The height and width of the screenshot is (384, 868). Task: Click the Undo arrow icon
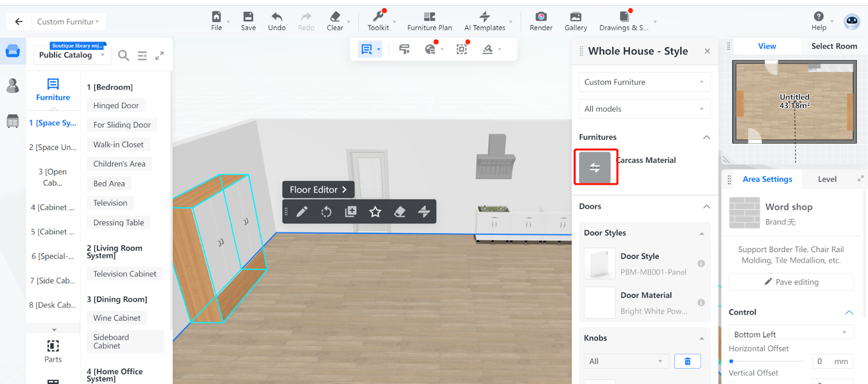coord(277,17)
